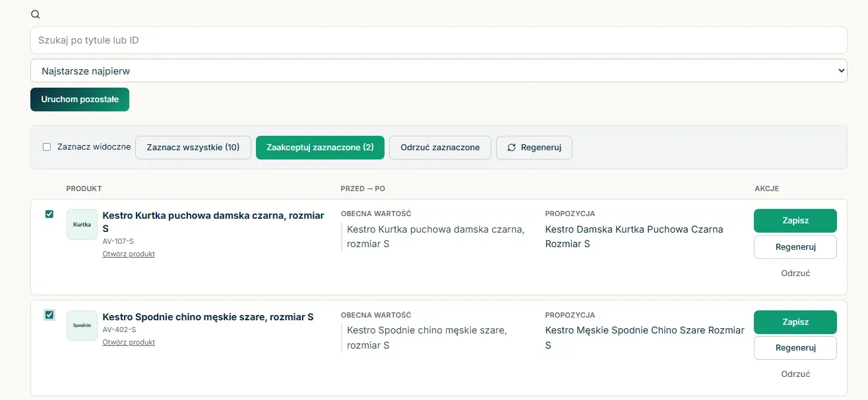868x400 pixels.
Task: Click the SKU text 'AV-402-S'
Action: tap(119, 329)
